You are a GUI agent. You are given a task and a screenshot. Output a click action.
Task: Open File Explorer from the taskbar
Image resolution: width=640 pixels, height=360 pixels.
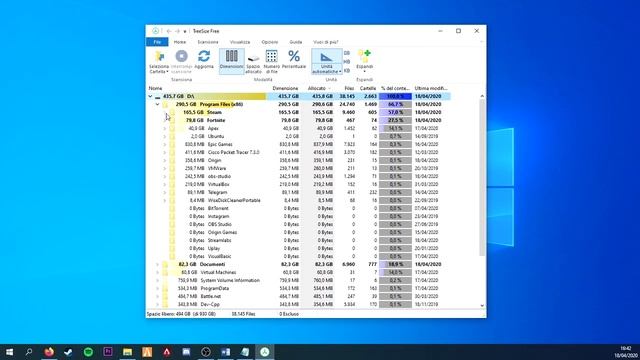[x=127, y=352]
